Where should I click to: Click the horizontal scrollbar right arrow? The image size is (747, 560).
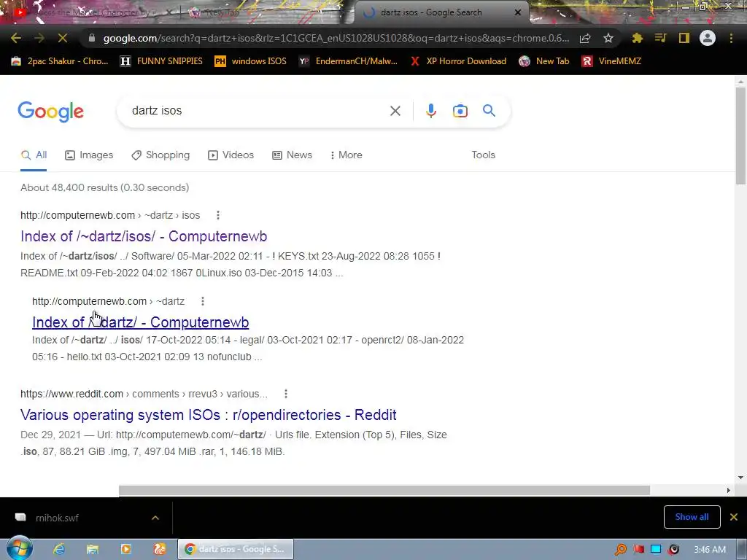[728, 491]
